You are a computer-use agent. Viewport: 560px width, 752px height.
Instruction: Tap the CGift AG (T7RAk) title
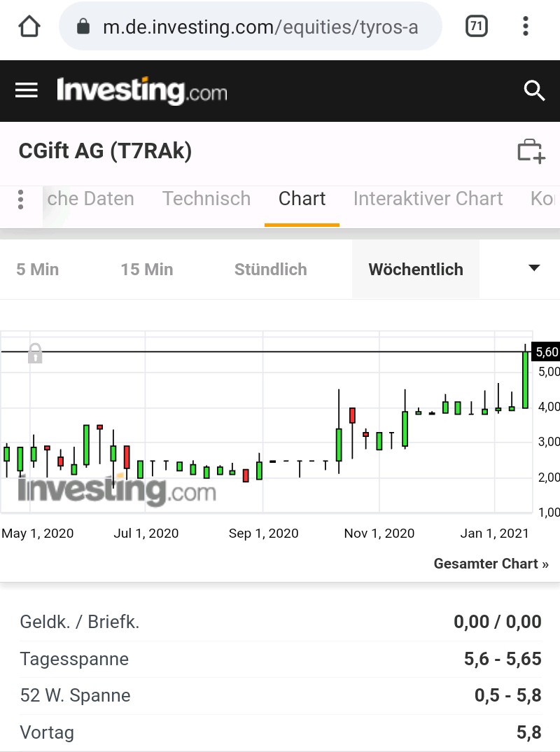105,151
